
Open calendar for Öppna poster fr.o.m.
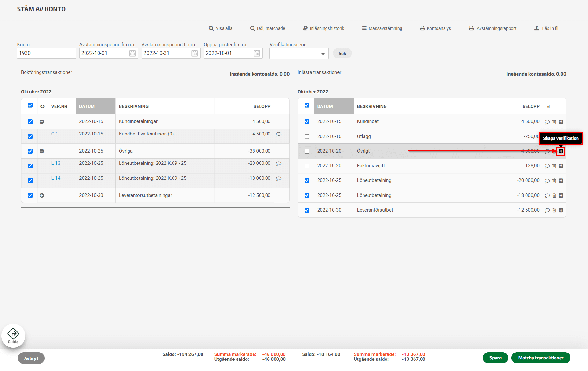[257, 53]
